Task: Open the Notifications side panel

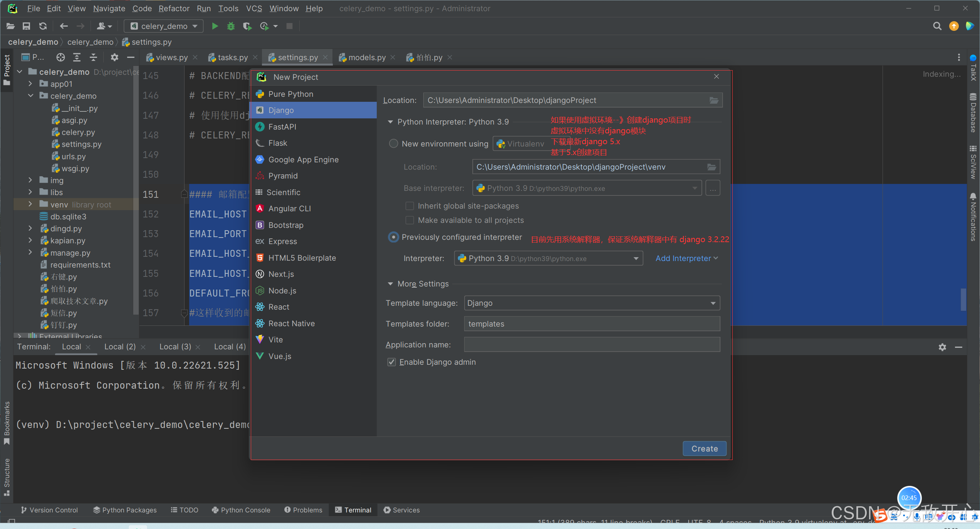Action: (x=973, y=217)
